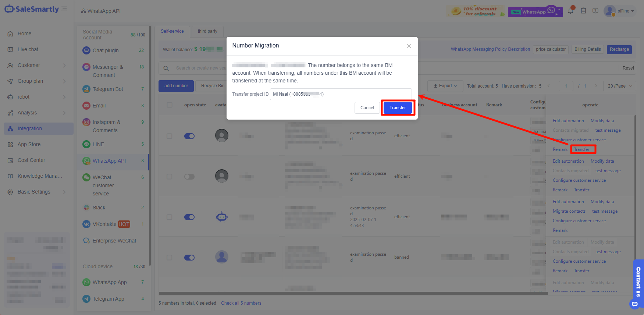Open the help question mark icon
The height and width of the screenshot is (315, 644).
[x=595, y=11]
